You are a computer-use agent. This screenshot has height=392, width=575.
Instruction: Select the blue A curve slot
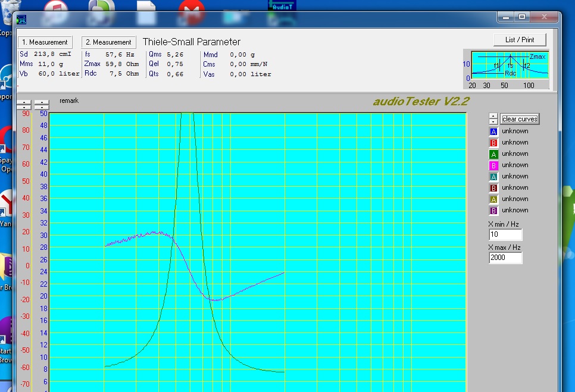tap(493, 131)
